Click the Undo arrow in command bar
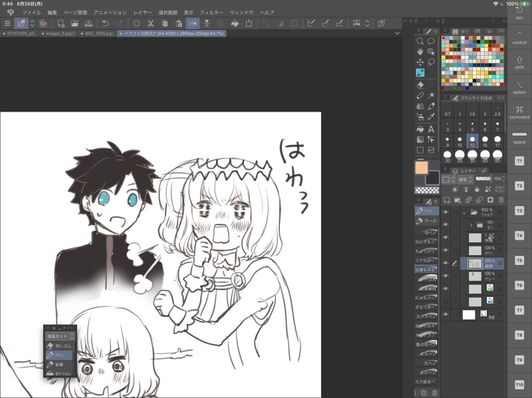The height and width of the screenshot is (398, 532). (106, 23)
